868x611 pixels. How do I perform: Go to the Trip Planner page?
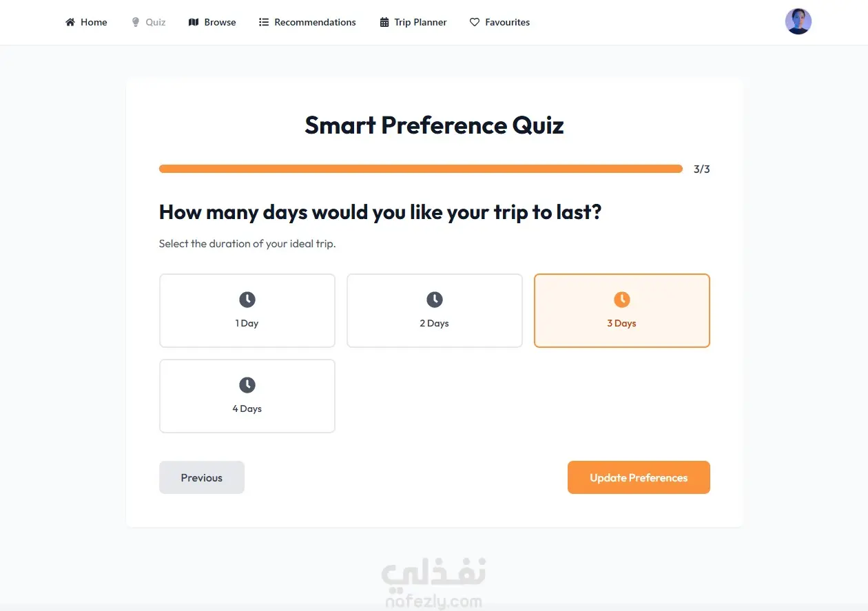(x=413, y=22)
